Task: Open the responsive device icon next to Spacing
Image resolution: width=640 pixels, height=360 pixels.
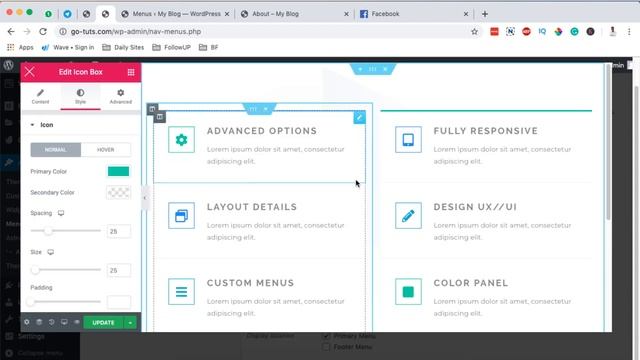Action: click(x=61, y=213)
